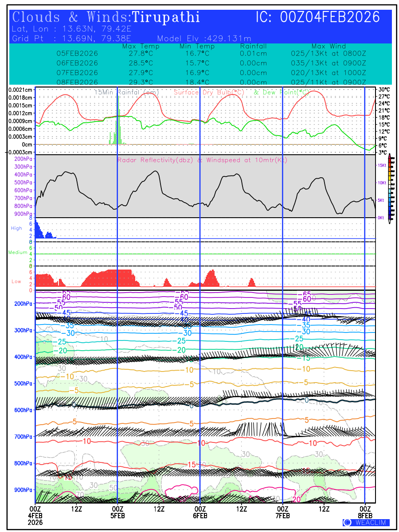The width and height of the screenshot is (399, 532).
Task: Click the IC: 00Z04FEB2026 initial condition text
Action: (x=318, y=17)
